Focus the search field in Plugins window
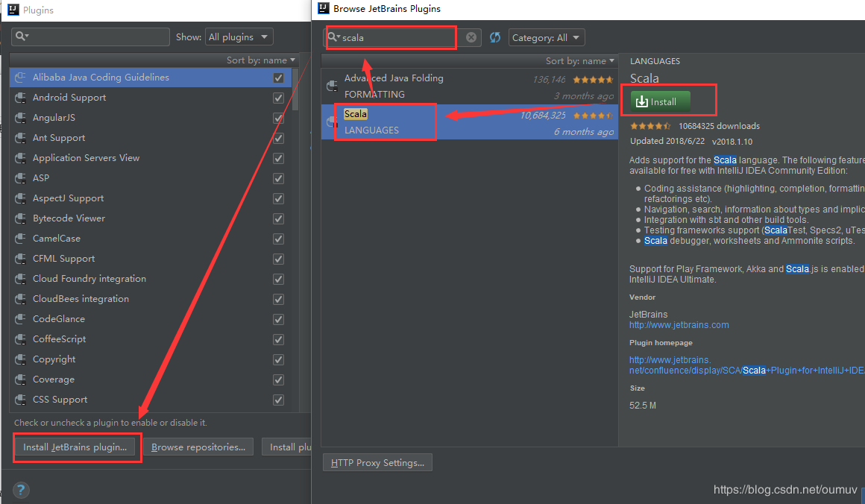The height and width of the screenshot is (504, 865). coord(90,37)
